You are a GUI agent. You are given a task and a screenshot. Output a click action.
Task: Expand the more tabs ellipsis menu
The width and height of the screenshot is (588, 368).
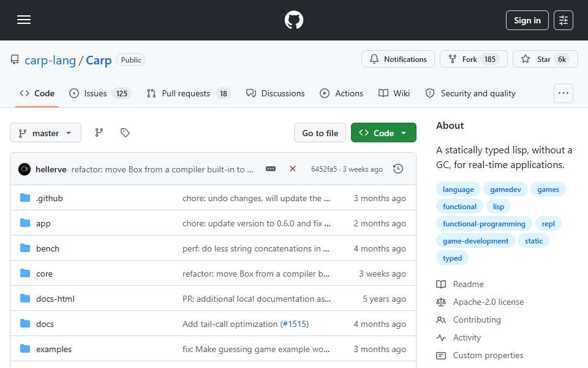click(563, 93)
